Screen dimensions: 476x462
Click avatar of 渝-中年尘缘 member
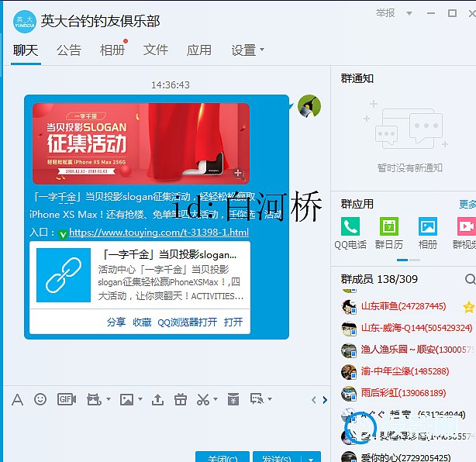pyautogui.click(x=349, y=372)
